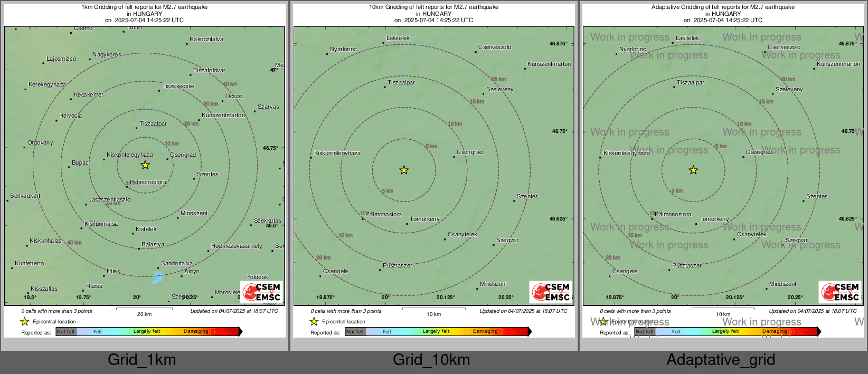Open the Adaptative_grid map thumbnail
This screenshot has height=374, width=868.
pos(723,170)
